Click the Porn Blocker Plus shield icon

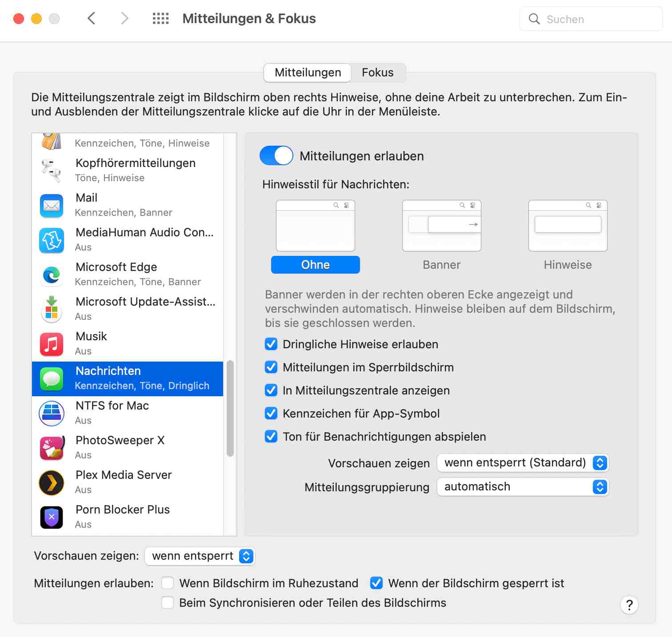point(52,517)
